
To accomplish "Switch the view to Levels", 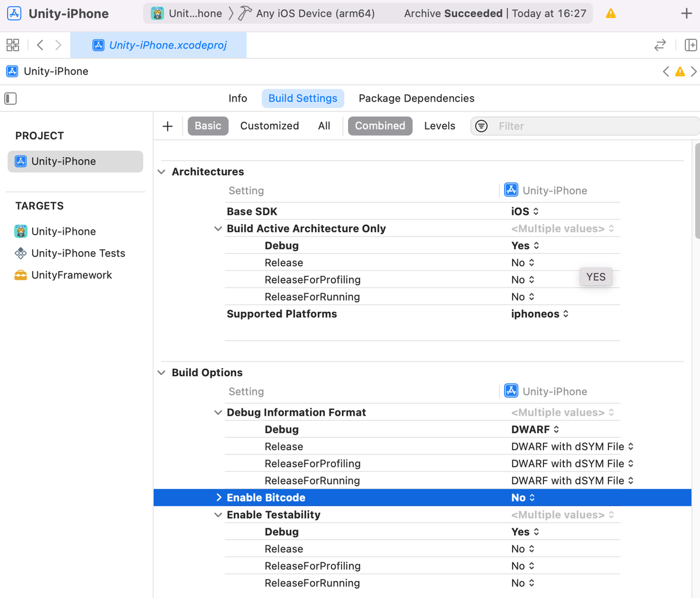I will (439, 126).
